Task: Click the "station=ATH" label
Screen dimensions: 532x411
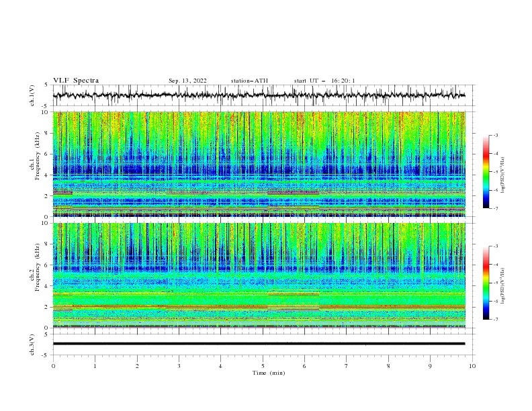Action: click(x=249, y=81)
